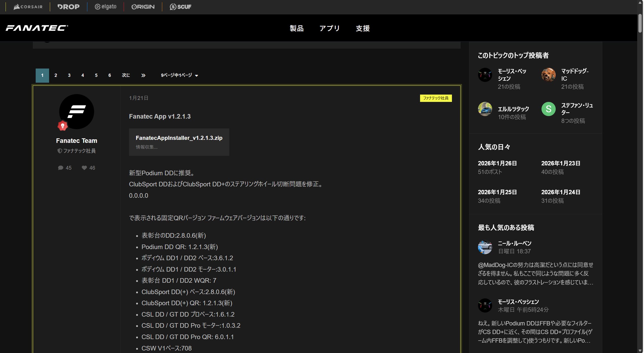Click the Fanatec logo in header
Image resolution: width=644 pixels, height=353 pixels.
(x=37, y=28)
